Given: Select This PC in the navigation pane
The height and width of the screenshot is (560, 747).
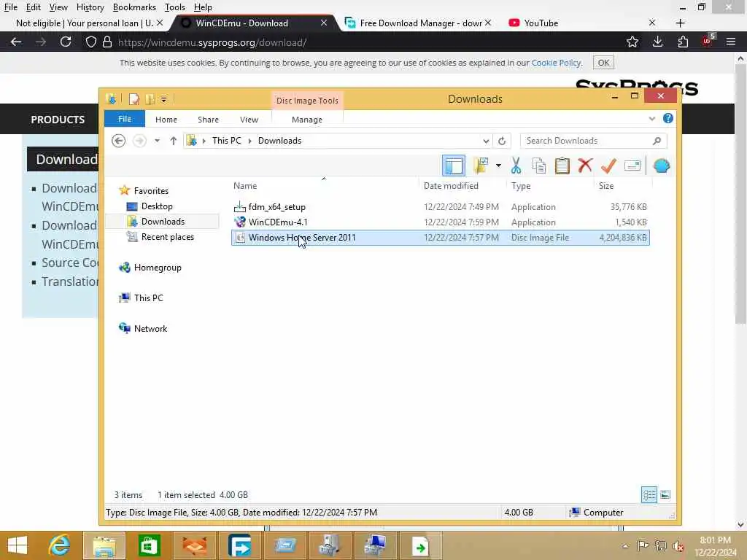Looking at the screenshot, I should point(148,297).
